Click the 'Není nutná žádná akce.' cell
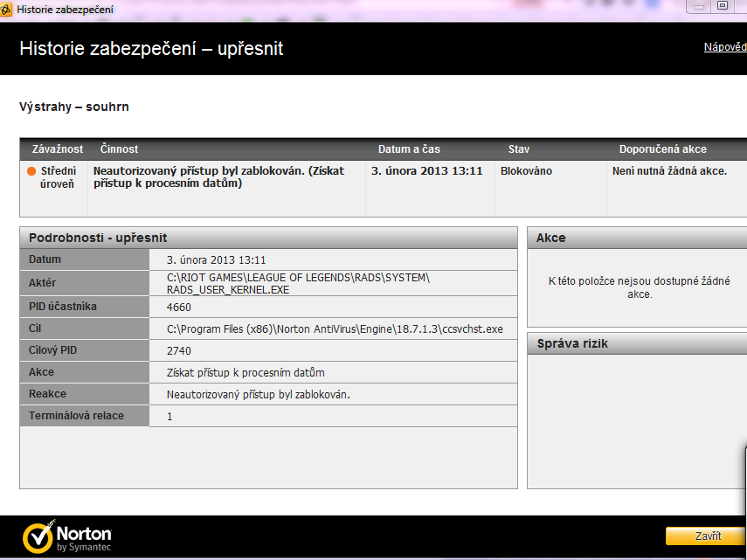 pos(670,171)
